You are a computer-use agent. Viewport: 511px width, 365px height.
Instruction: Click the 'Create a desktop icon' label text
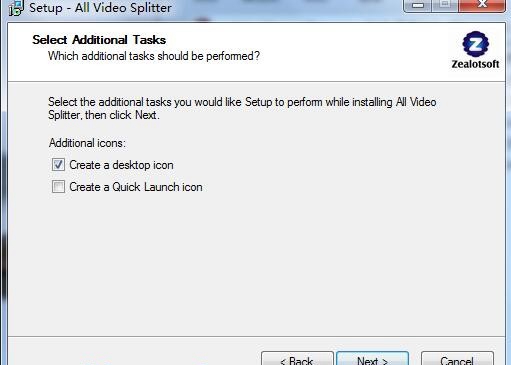[x=121, y=165]
